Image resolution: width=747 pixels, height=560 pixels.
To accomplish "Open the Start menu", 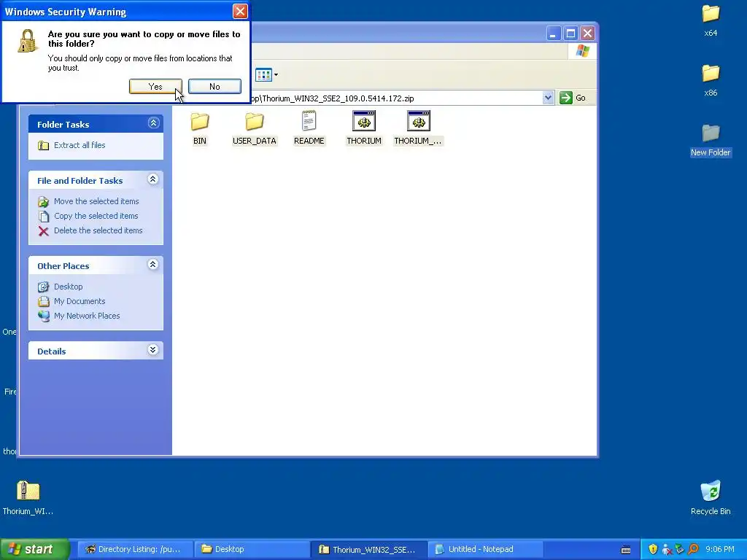I will point(34,549).
